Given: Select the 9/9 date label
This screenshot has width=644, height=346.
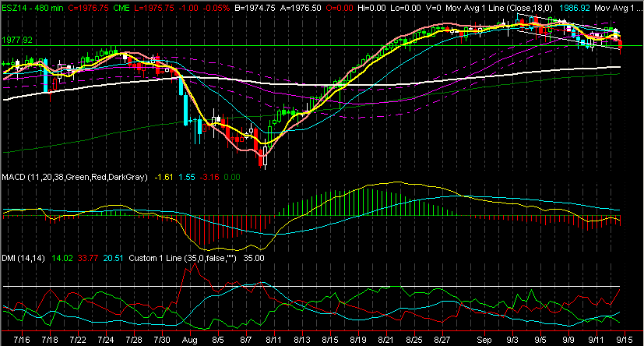Looking at the screenshot, I should pyautogui.click(x=568, y=340).
